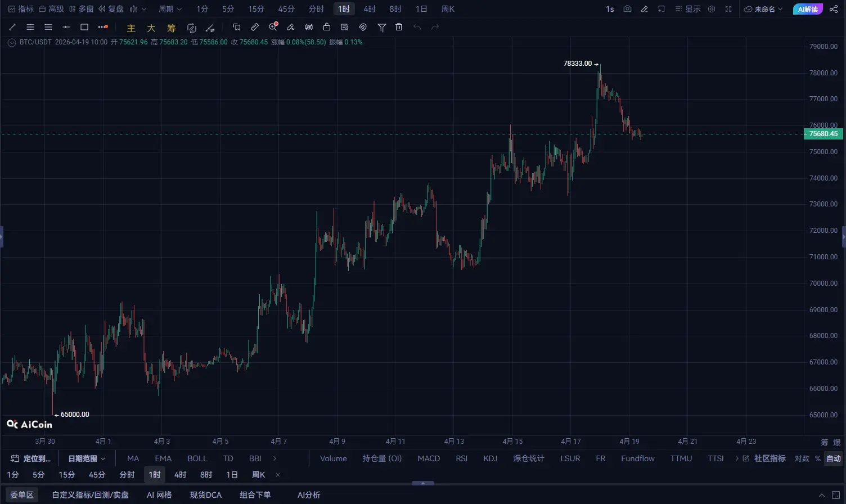
Task: Click the note edit icon in drawing toolbar
Action: [x=345, y=27]
